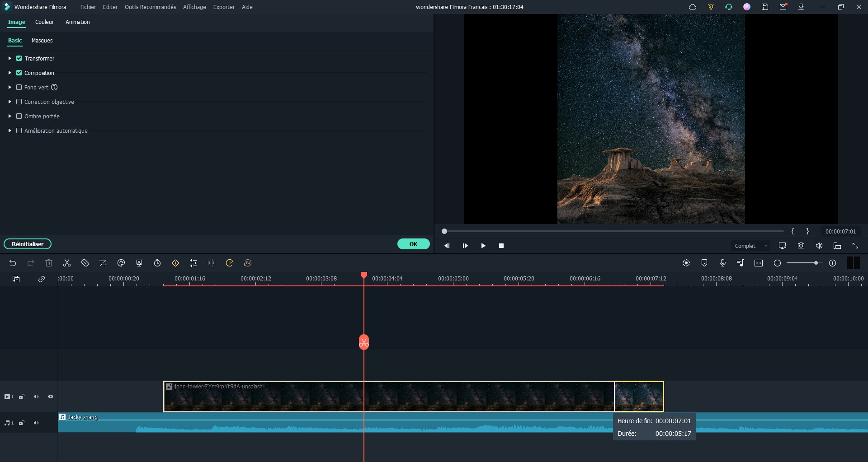Click the preview volume speaker icon
This screenshot has height=462, width=868.
[819, 246]
